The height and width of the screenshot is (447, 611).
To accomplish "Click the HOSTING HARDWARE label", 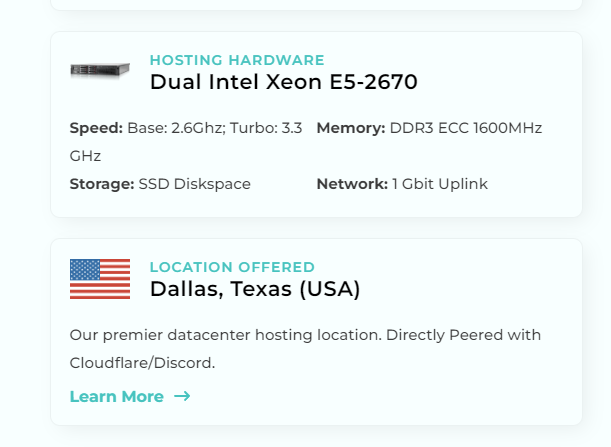I will [x=237, y=60].
